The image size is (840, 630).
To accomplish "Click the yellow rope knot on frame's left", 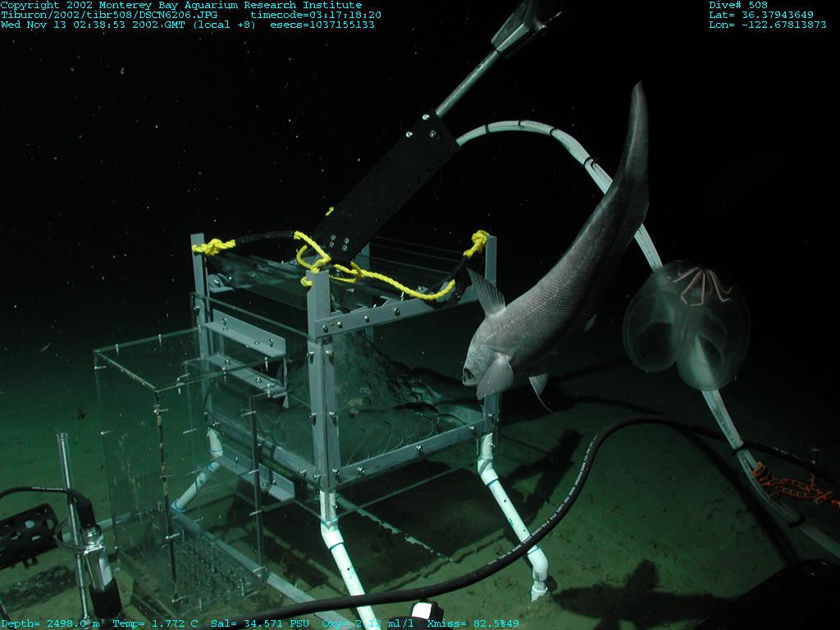I will [212, 245].
